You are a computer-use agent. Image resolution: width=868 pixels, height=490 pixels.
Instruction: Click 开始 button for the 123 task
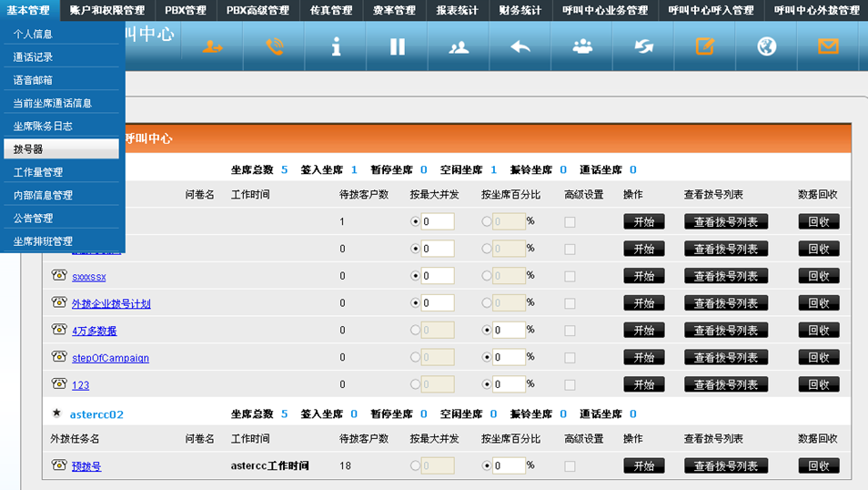[x=643, y=385]
